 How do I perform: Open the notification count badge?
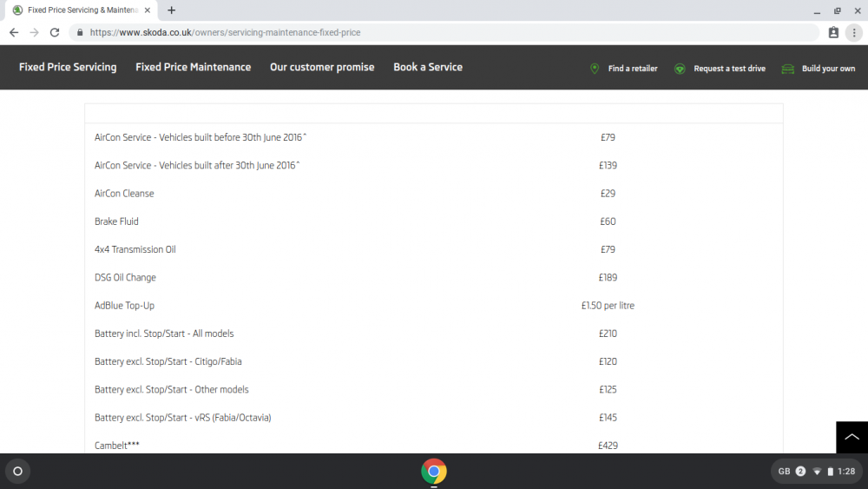[800, 472]
